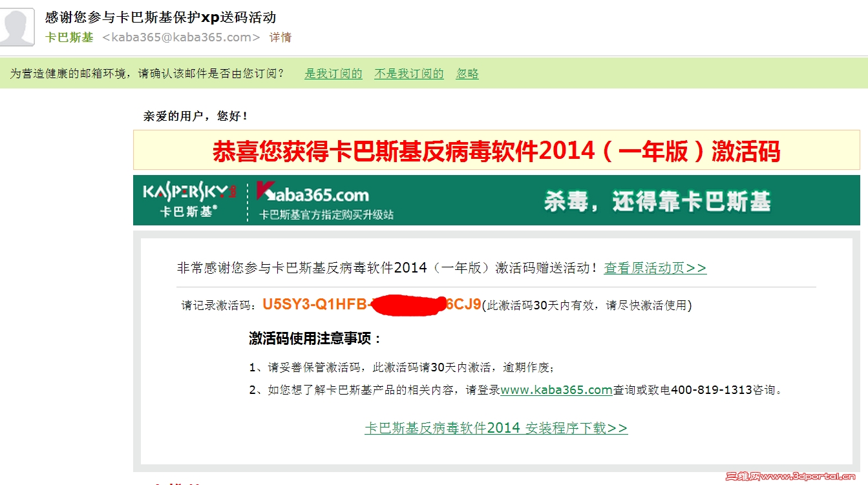Click the text 卡巴斯基官方指定购买升级站
The image size is (868, 485).
pyautogui.click(x=326, y=214)
